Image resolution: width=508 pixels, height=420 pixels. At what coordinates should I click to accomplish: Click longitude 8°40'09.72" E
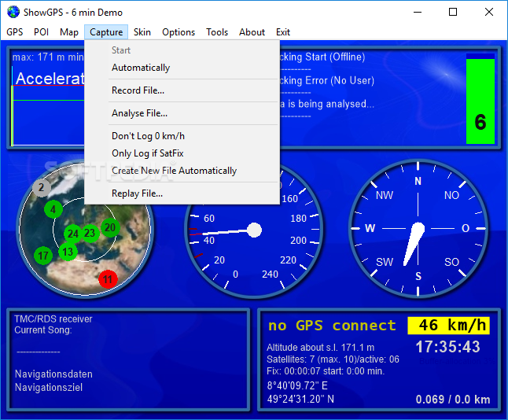tap(297, 385)
